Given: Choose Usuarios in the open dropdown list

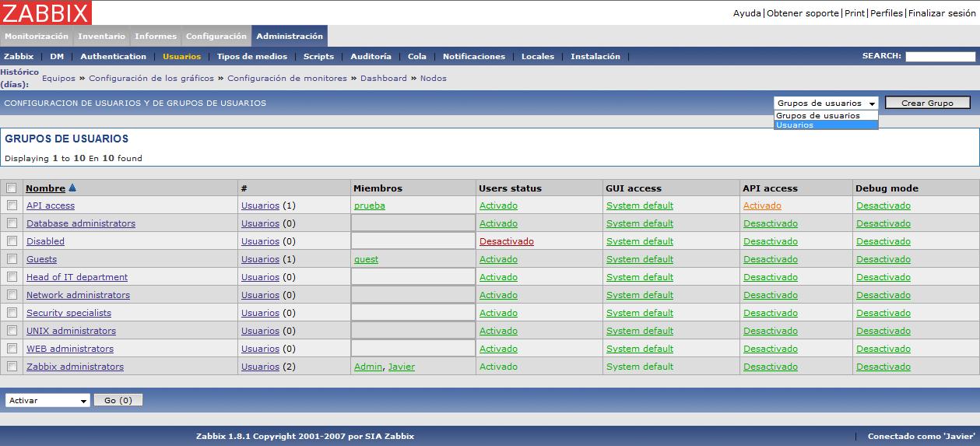Looking at the screenshot, I should click(x=825, y=125).
